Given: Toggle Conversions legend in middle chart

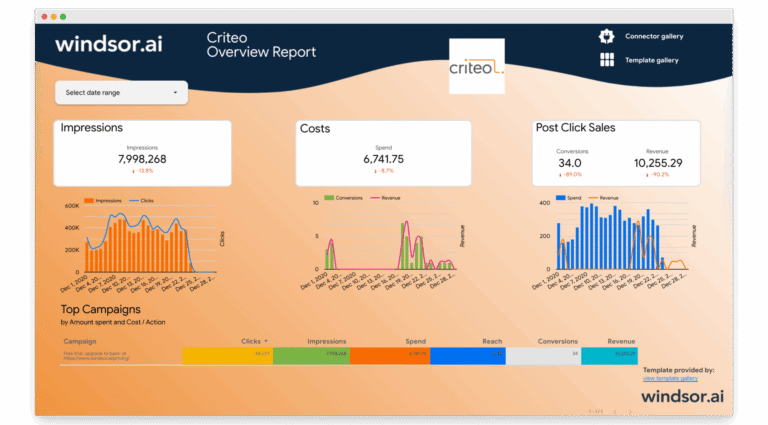Looking at the screenshot, I should point(343,198).
